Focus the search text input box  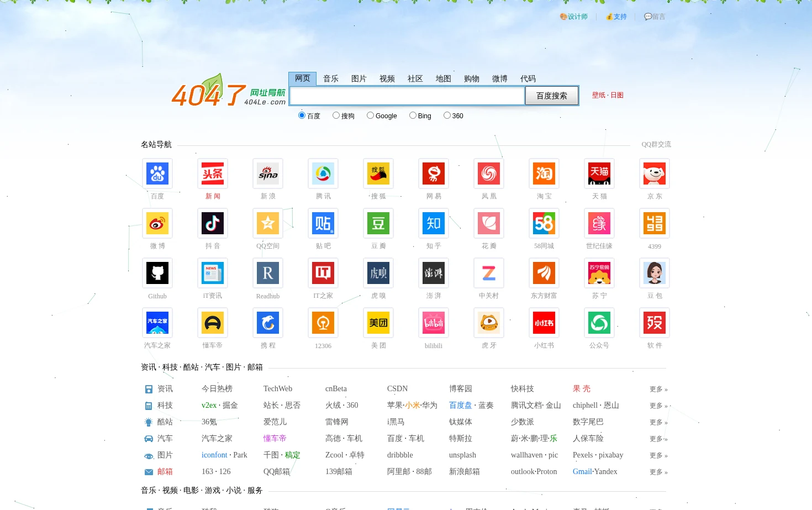tap(407, 96)
